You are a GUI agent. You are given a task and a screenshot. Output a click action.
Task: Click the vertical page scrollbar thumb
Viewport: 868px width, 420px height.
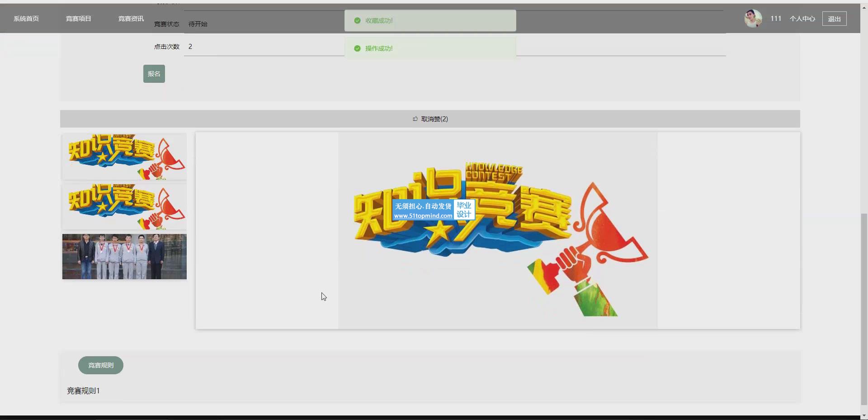coord(864,309)
